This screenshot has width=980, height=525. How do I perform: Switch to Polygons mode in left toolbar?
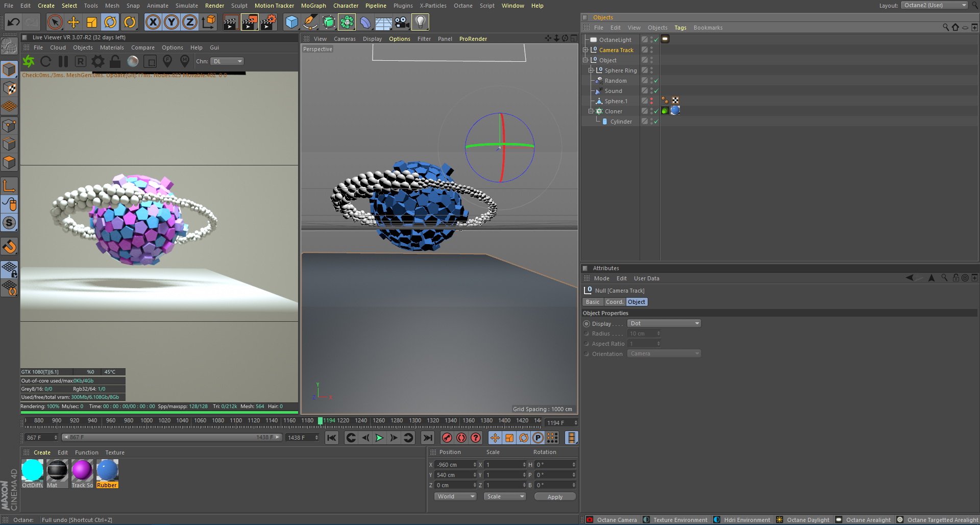coord(9,162)
